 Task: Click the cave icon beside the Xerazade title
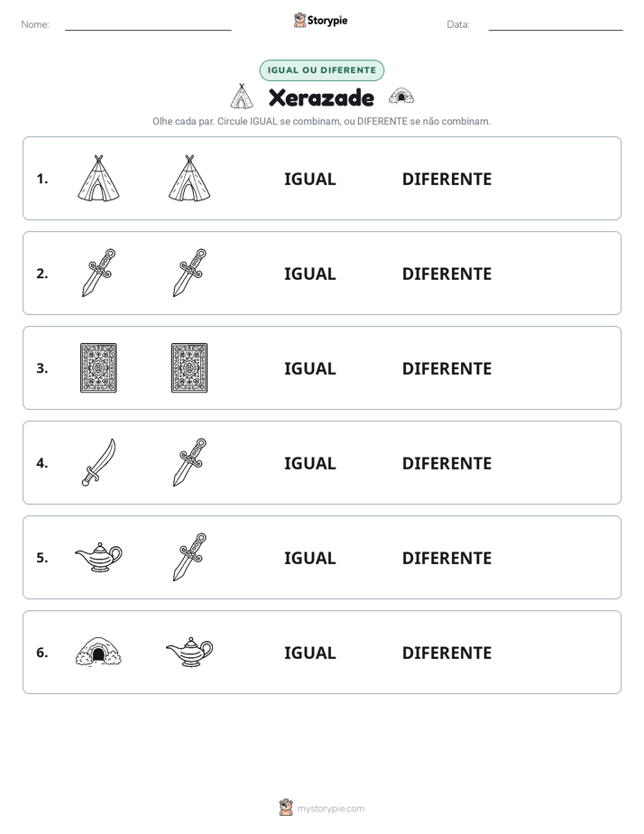pyautogui.click(x=401, y=97)
